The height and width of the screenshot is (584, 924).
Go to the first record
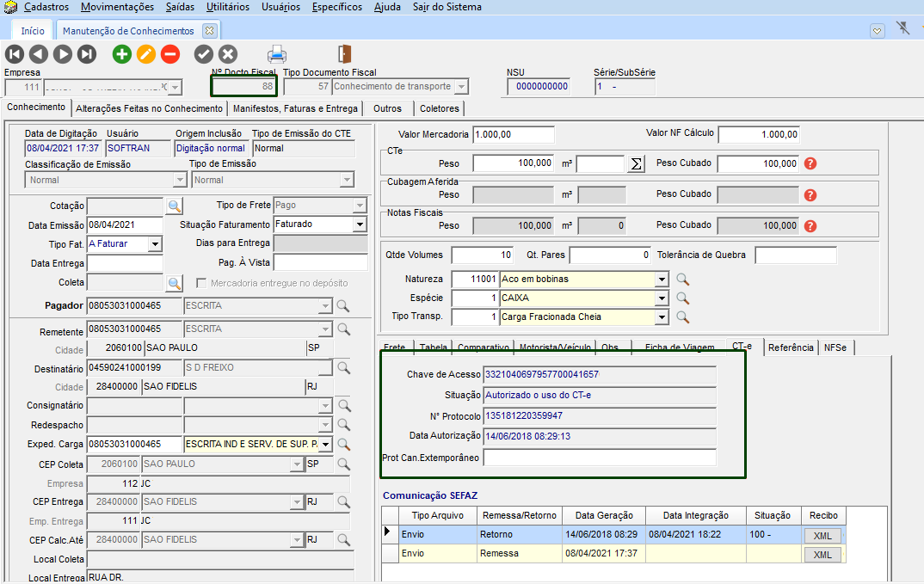click(x=15, y=54)
